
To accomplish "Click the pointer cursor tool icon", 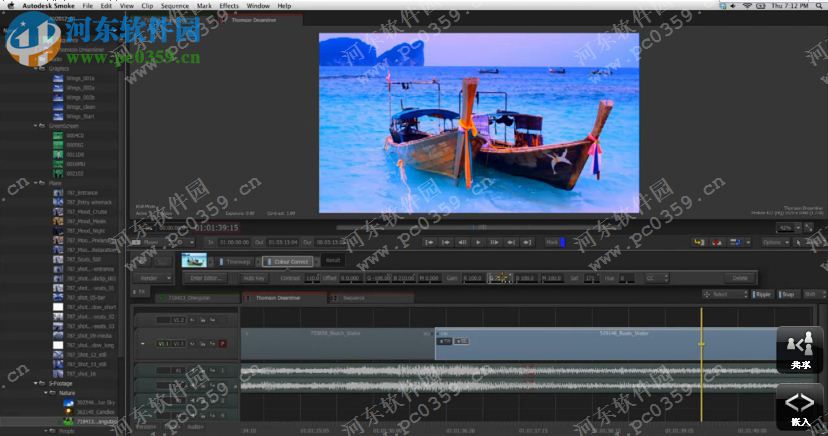I will 799,242.
